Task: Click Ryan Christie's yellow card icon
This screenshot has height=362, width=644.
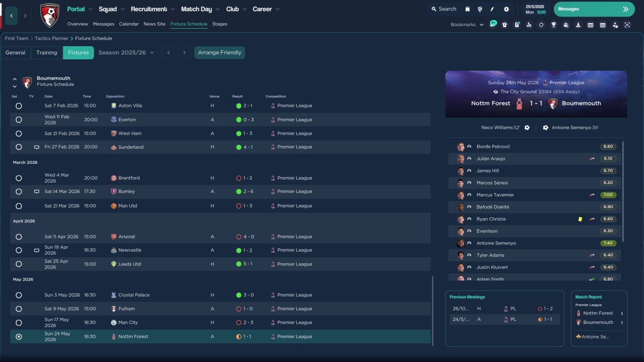Action: (x=580, y=219)
